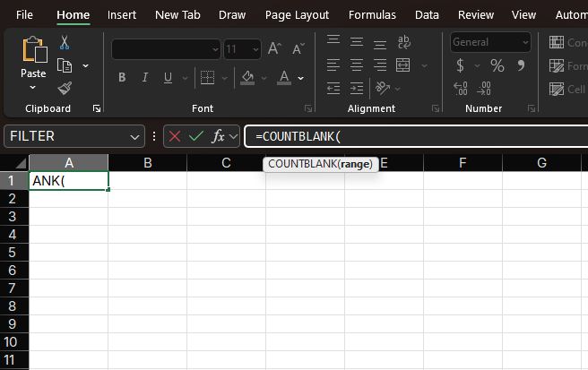Viewport: 588px width, 370px height.
Task: Increase decimal places
Action: (x=461, y=89)
